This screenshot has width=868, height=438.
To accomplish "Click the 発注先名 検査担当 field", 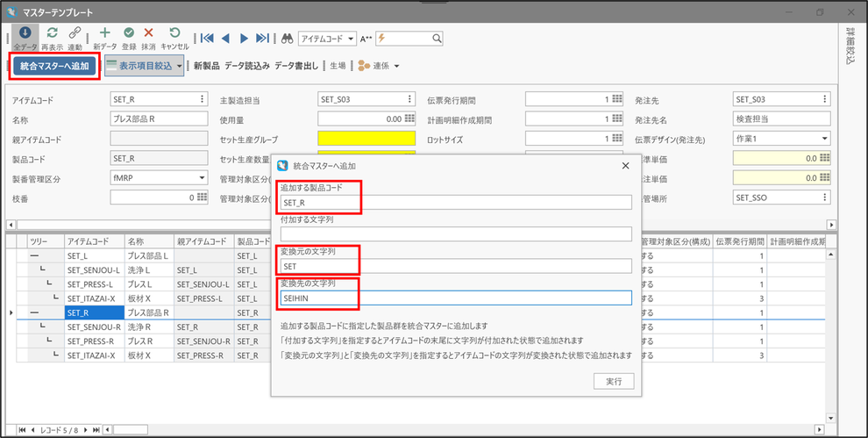I will click(782, 118).
